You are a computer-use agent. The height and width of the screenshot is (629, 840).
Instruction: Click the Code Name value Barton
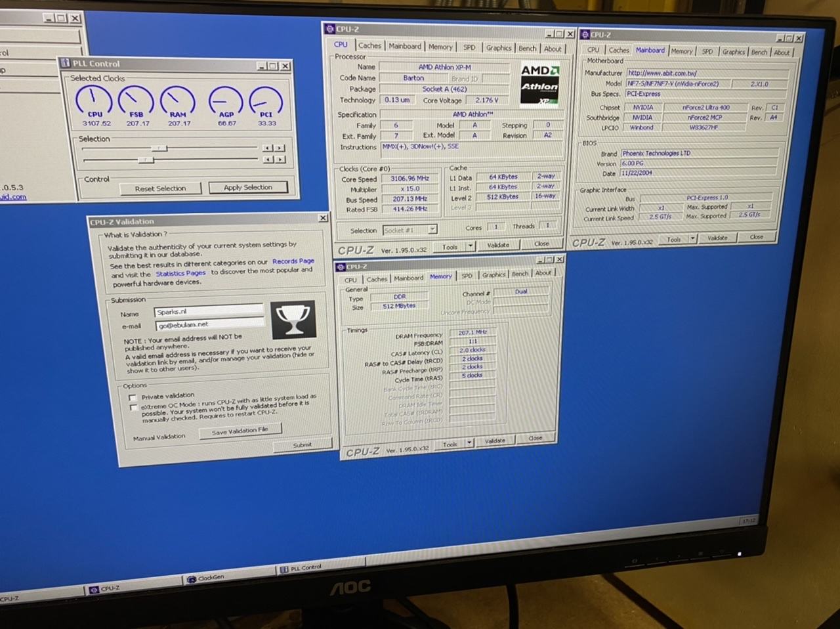pyautogui.click(x=413, y=77)
